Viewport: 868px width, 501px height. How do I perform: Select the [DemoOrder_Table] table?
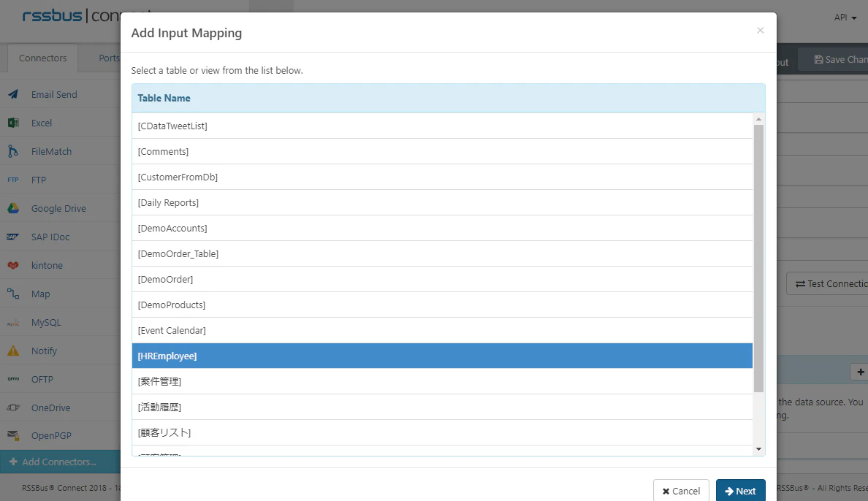(442, 253)
